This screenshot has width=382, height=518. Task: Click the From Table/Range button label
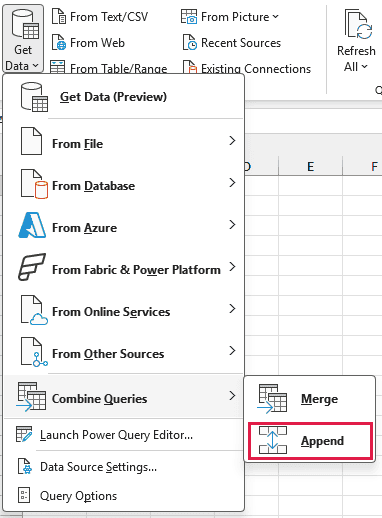point(119,68)
